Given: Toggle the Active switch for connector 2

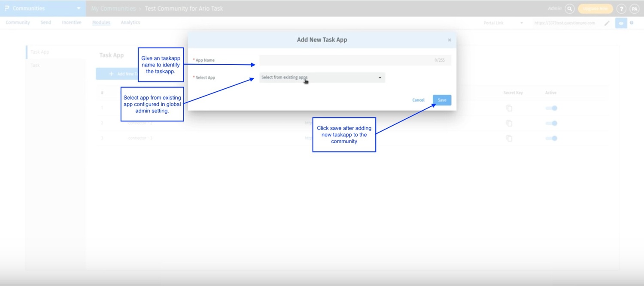Looking at the screenshot, I should [551, 123].
